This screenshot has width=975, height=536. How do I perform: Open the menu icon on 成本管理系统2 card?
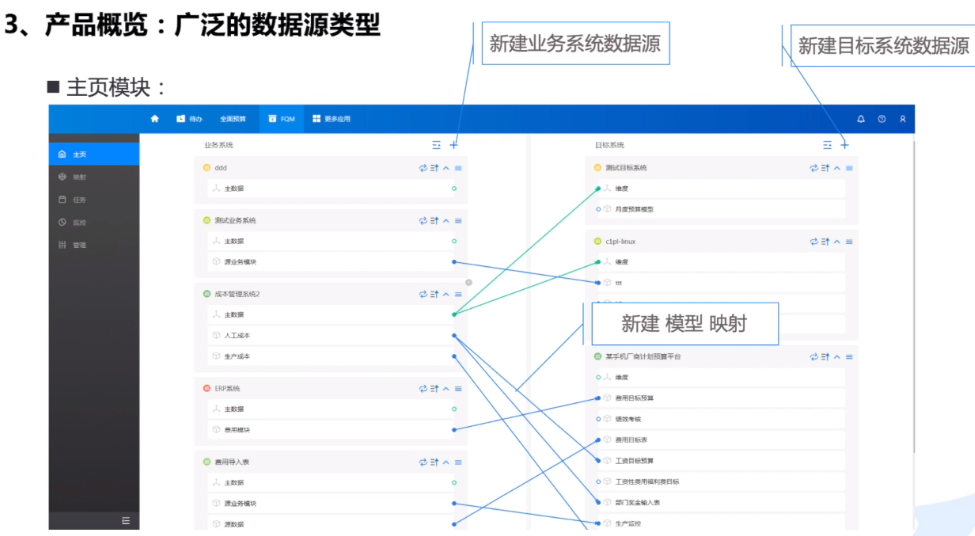(x=458, y=294)
